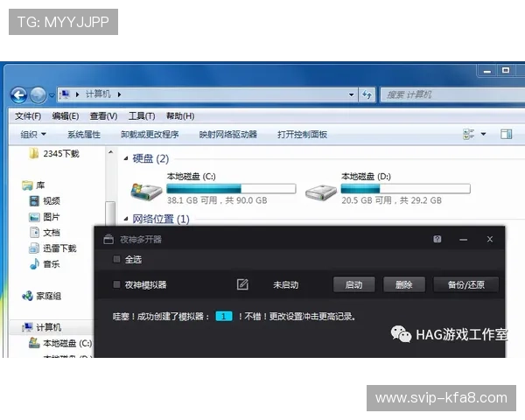This screenshot has height=420, width=525.
Task: Focus the 搜索 计算机 search box
Action: [x=452, y=94]
